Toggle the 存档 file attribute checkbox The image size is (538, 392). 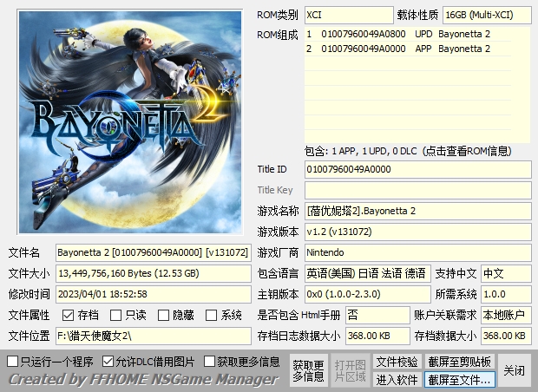69,316
